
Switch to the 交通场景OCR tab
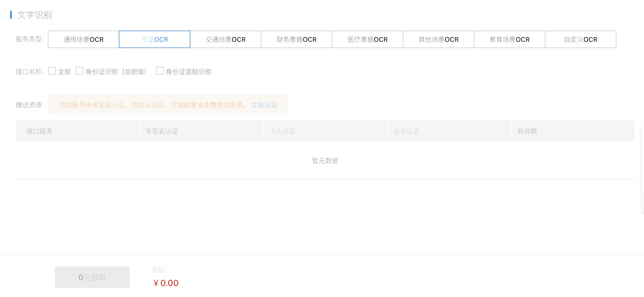pyautogui.click(x=226, y=40)
